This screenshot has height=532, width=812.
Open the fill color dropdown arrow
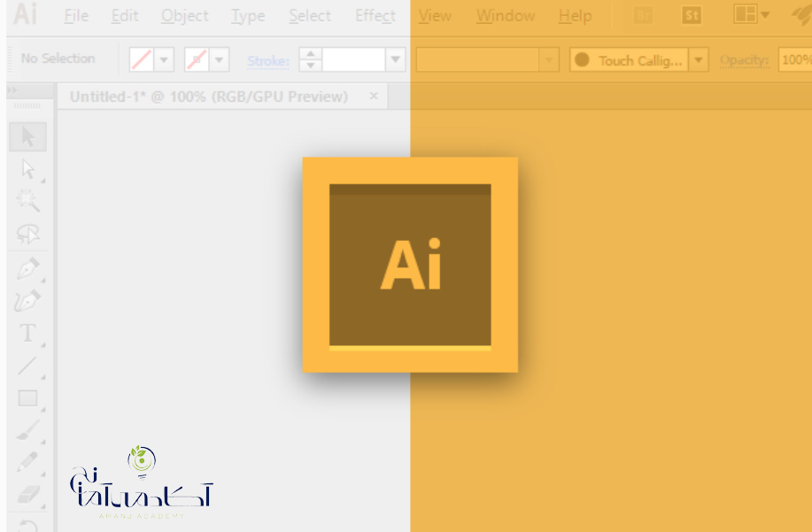(x=164, y=60)
